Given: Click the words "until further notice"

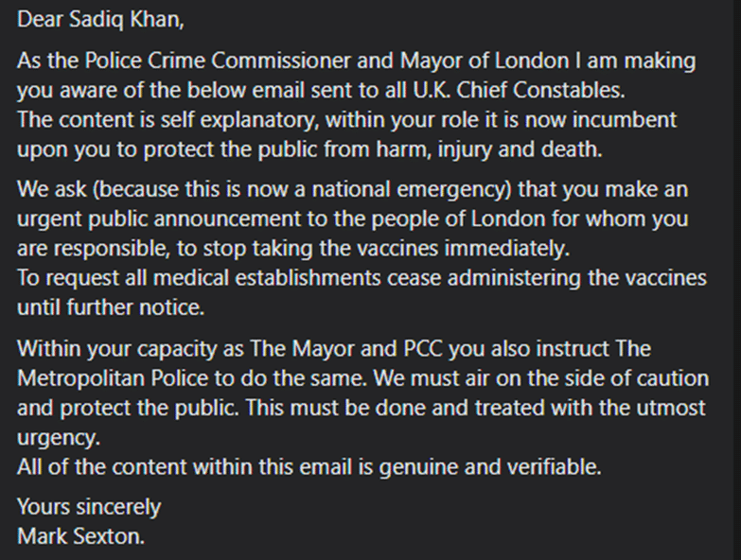Looking at the screenshot, I should pos(110,308).
